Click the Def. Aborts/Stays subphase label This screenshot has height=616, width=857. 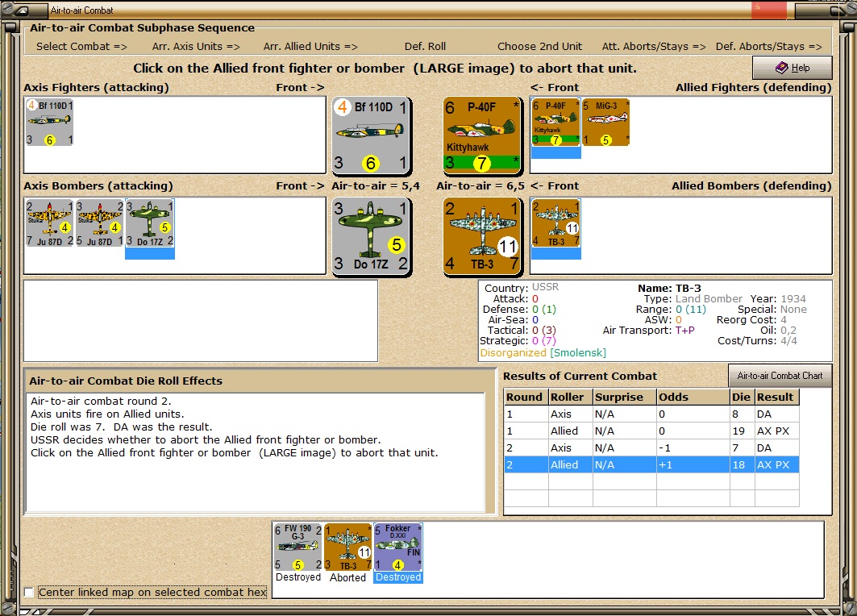[768, 47]
